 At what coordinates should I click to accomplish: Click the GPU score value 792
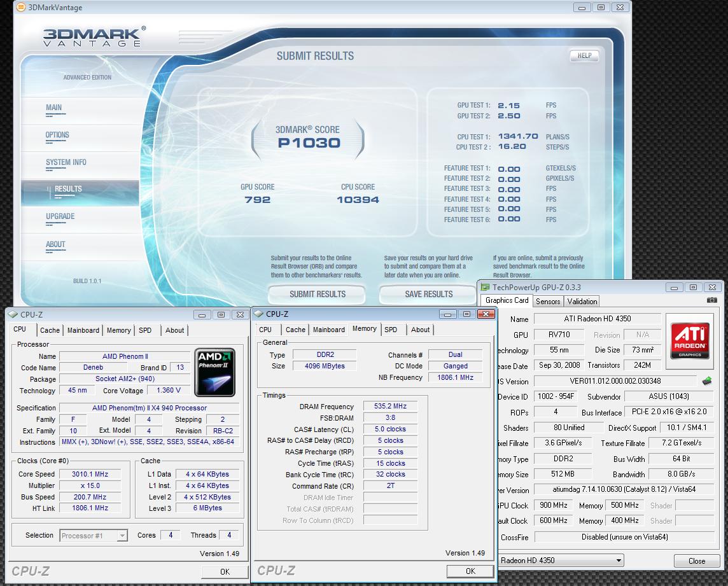[258, 200]
